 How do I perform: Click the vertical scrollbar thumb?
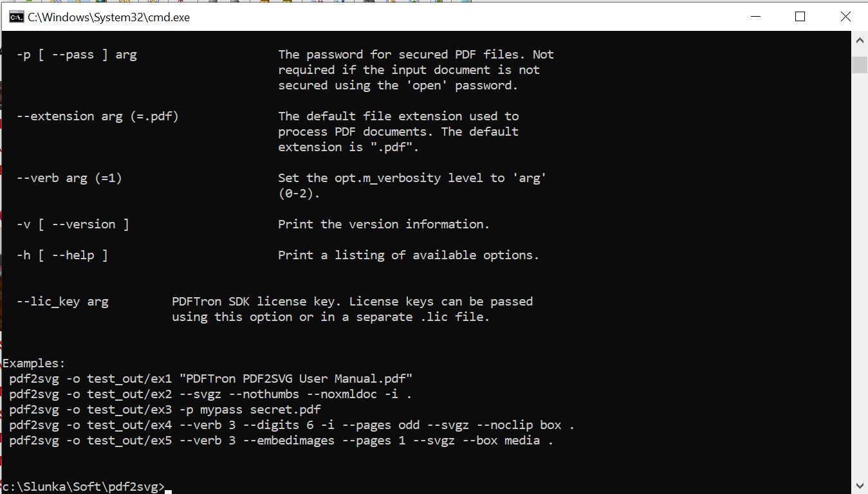[x=860, y=65]
